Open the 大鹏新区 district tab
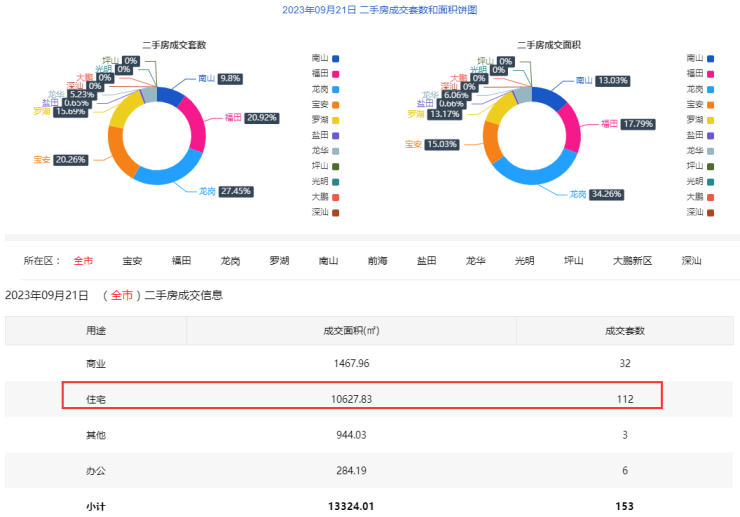The image size is (740, 517). click(632, 261)
